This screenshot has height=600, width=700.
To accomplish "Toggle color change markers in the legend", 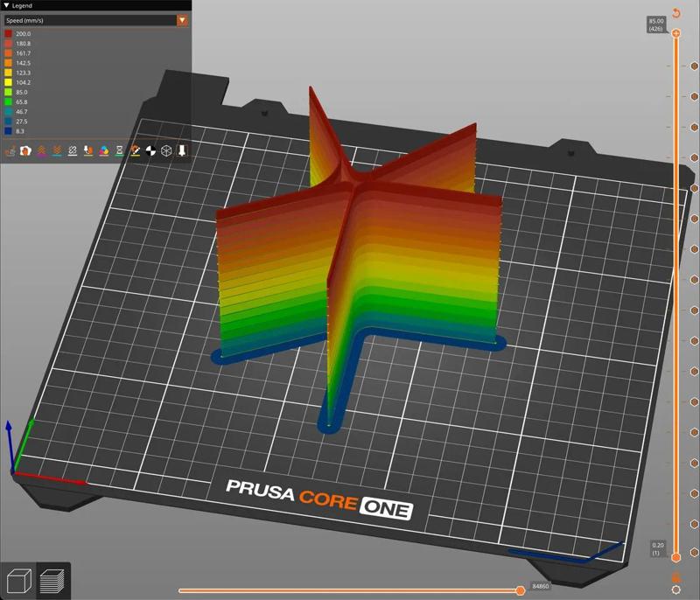I will (104, 150).
